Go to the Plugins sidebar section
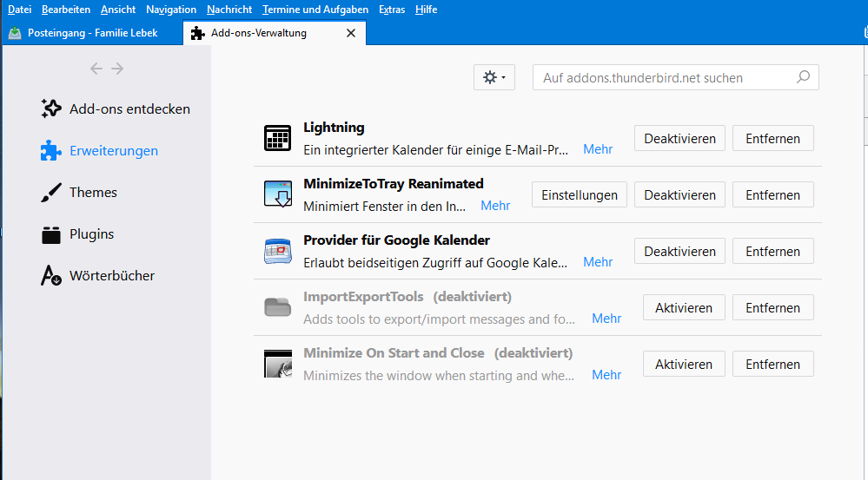This screenshot has width=868, height=480. (91, 234)
